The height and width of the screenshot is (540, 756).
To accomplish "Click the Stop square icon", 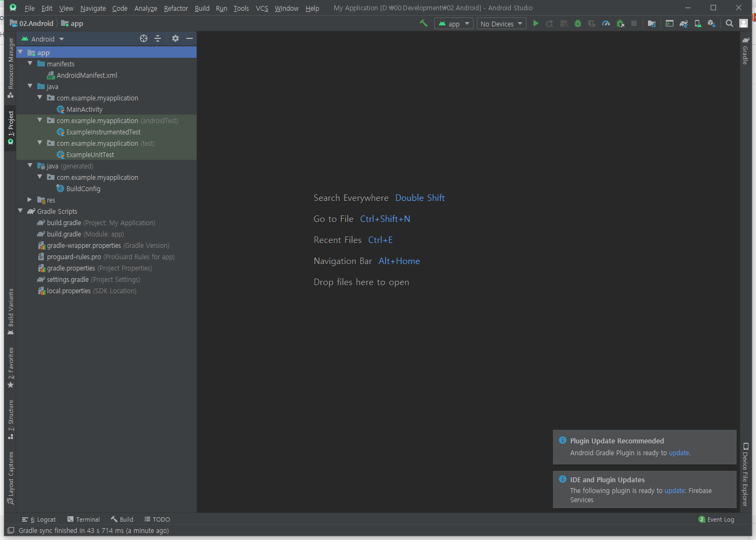I will click(634, 23).
